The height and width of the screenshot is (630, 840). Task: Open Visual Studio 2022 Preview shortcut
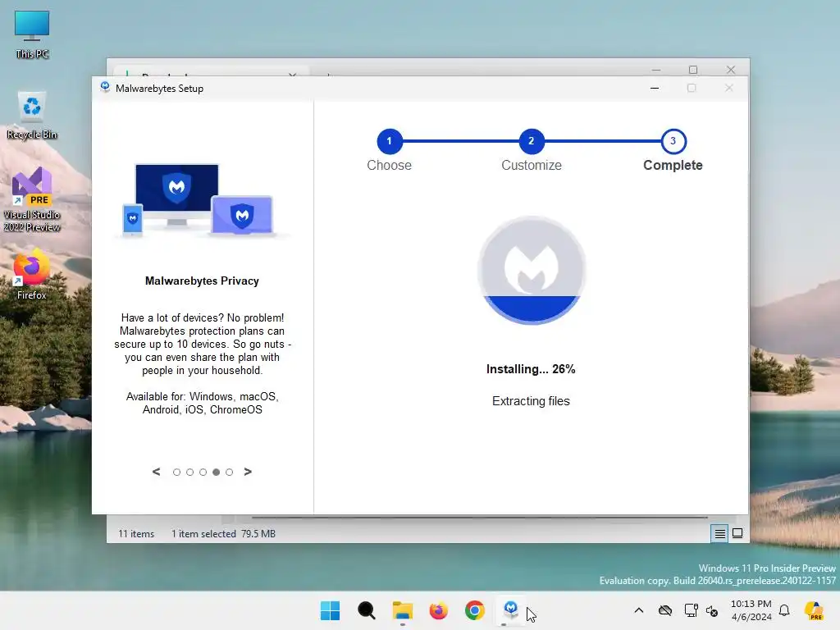(32, 199)
